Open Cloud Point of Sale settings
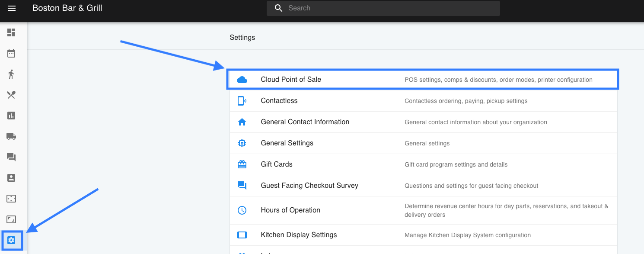This screenshot has height=254, width=644. (x=291, y=80)
